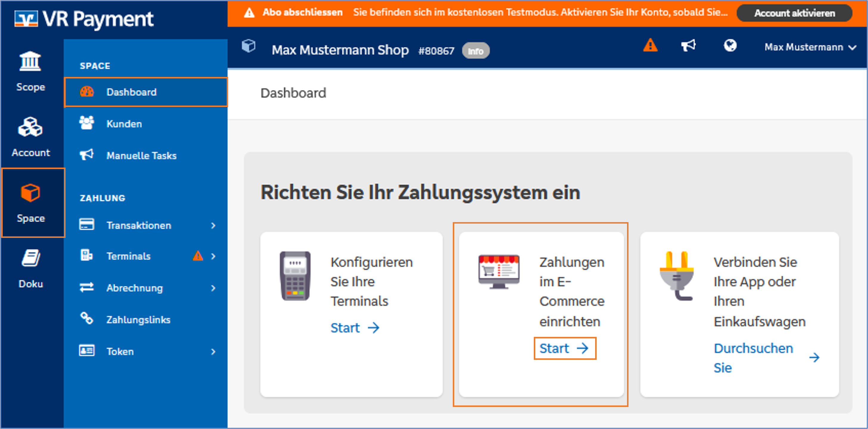This screenshot has width=868, height=429.
Task: Click the Abo abschliessen banner text
Action: [x=302, y=13]
